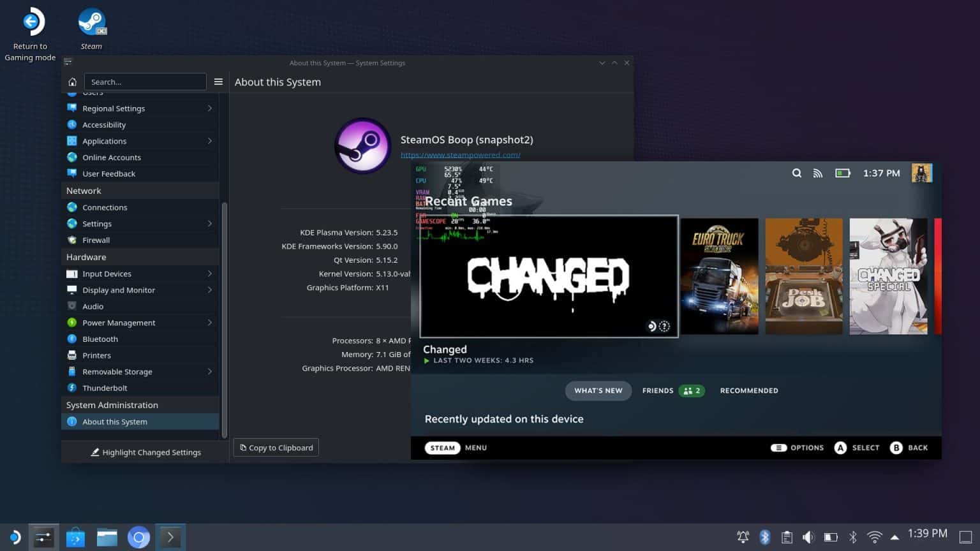Open volume control in the system tray

[809, 537]
